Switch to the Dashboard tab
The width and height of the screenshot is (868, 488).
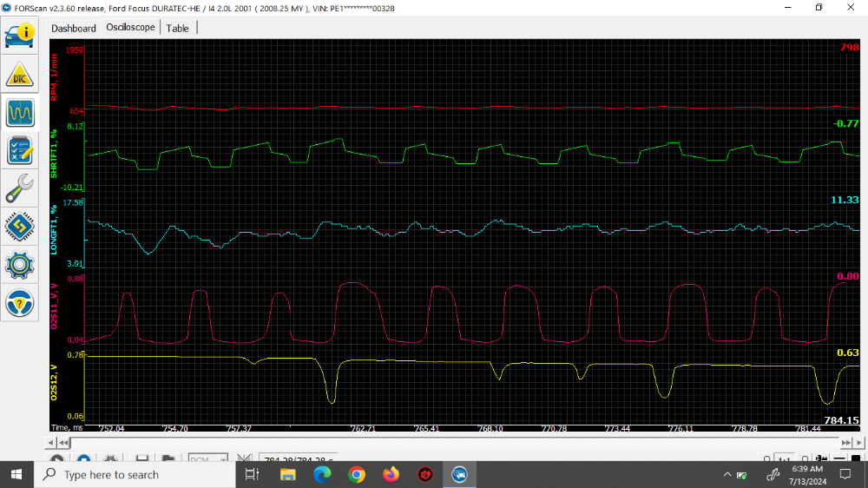click(74, 28)
